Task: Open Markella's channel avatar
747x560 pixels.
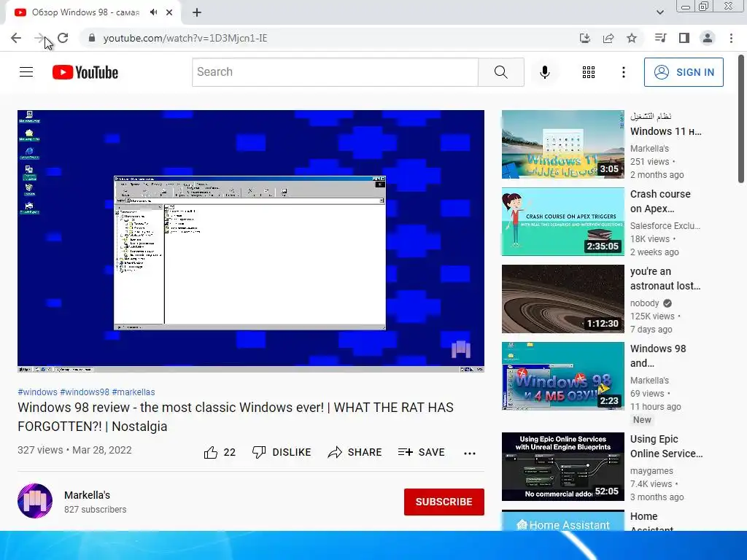Action: [x=35, y=501]
